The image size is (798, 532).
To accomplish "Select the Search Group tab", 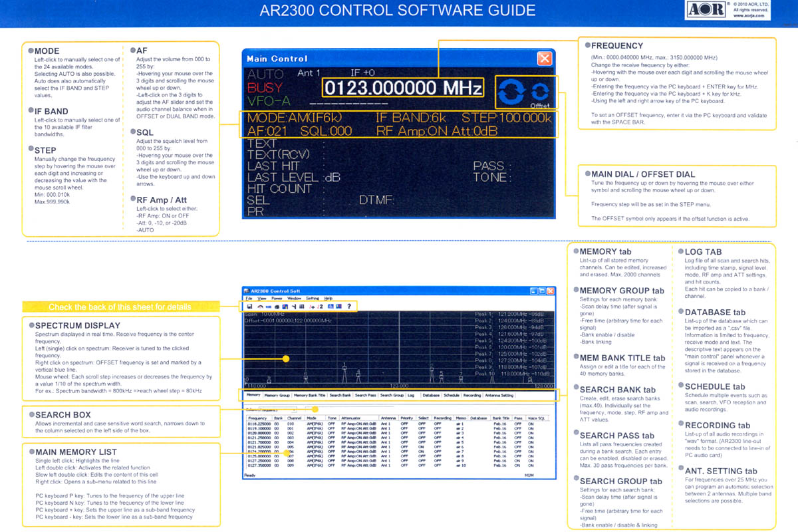I will 392,395.
